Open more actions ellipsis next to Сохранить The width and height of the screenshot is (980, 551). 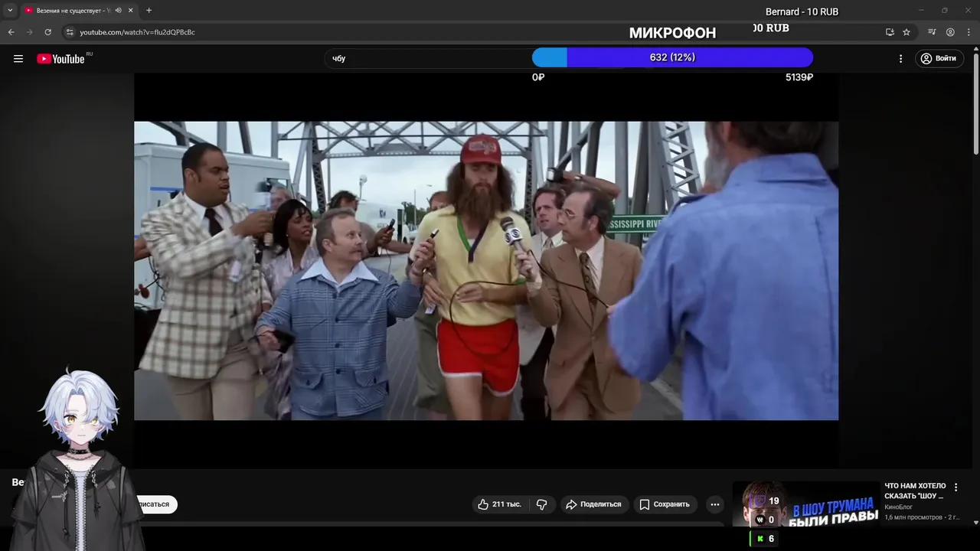coord(714,504)
